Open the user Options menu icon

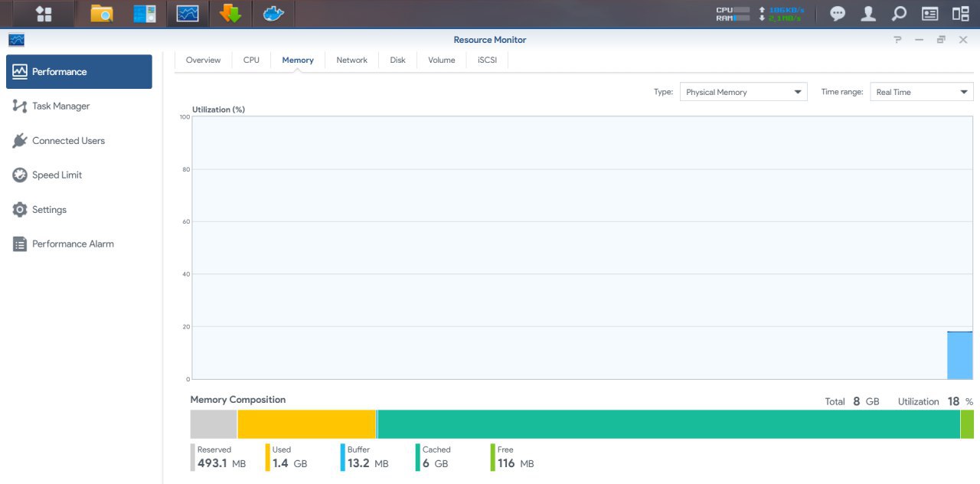coord(868,14)
